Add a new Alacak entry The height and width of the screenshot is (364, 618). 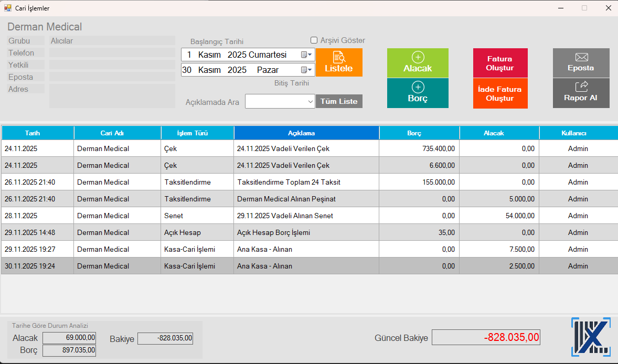tap(418, 63)
